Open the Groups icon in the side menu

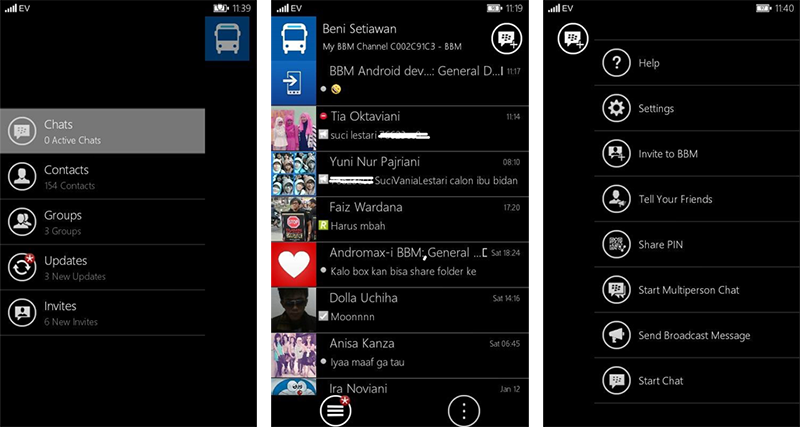pos(21,222)
